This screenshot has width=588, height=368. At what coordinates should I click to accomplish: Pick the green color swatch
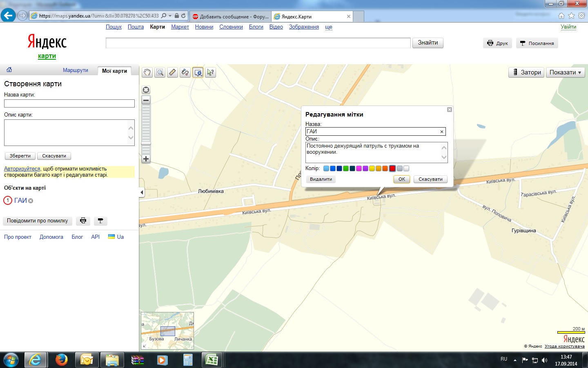[346, 168]
